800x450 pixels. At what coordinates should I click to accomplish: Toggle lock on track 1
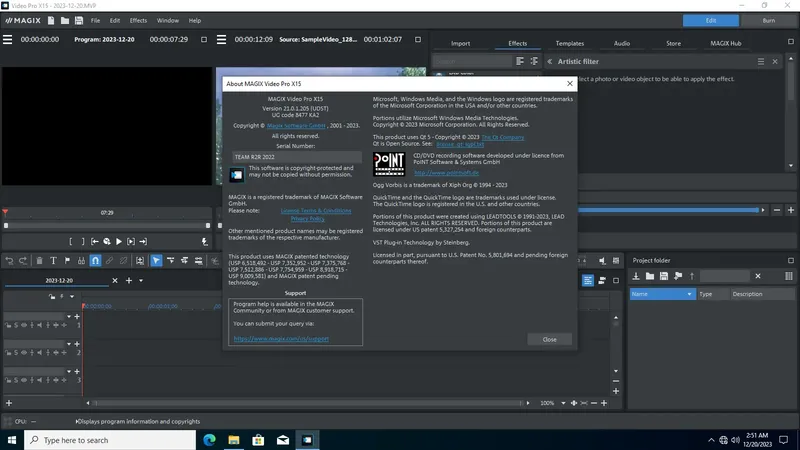(8, 325)
